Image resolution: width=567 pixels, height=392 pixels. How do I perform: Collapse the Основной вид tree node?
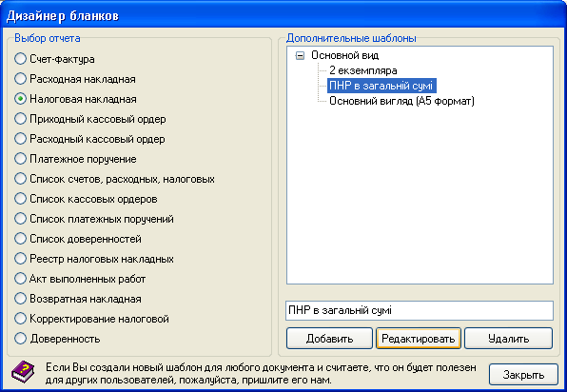pos(300,56)
